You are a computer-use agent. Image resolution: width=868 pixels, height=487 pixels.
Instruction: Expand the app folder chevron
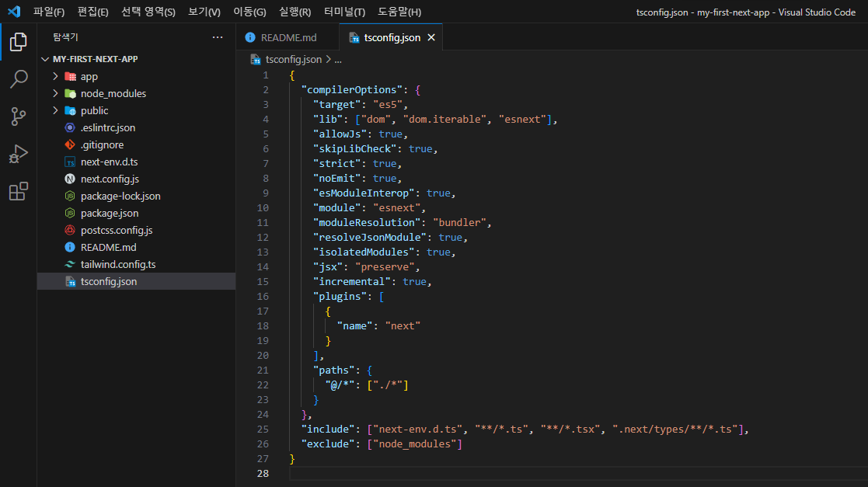55,76
